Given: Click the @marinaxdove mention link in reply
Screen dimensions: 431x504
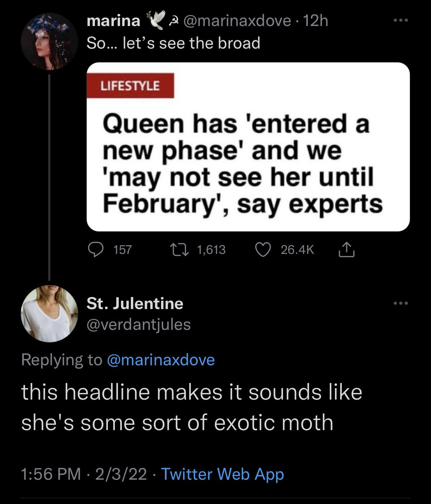Looking at the screenshot, I should (161, 360).
